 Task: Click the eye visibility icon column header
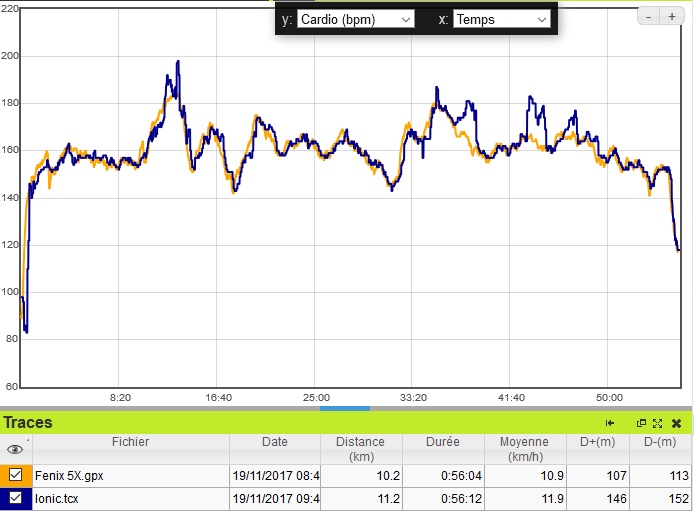click(15, 449)
